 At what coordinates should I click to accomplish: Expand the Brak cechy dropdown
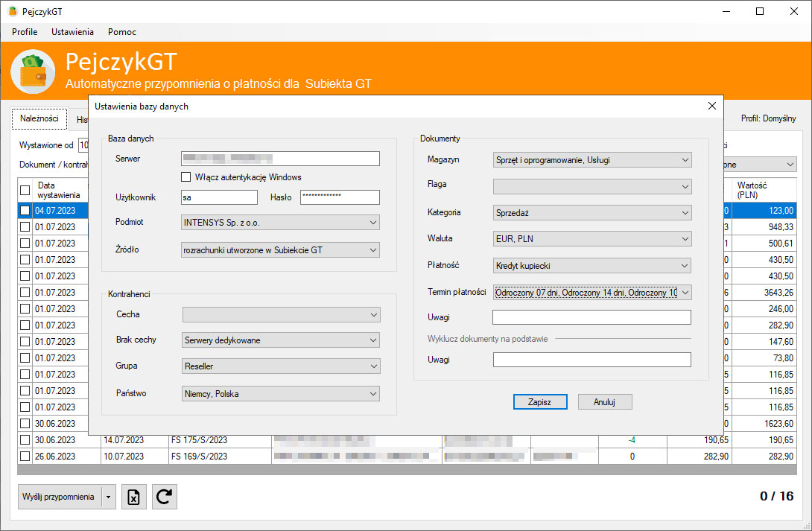click(281, 340)
